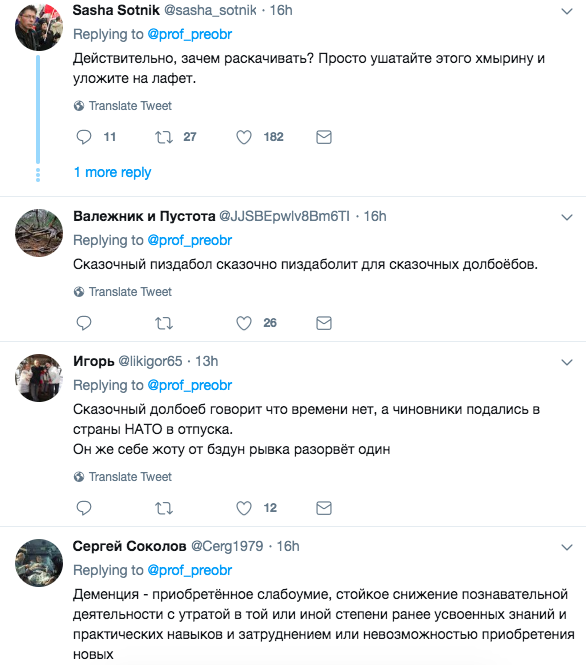
Task: Like Игорь's tweet with 12 likes
Action: (x=244, y=508)
